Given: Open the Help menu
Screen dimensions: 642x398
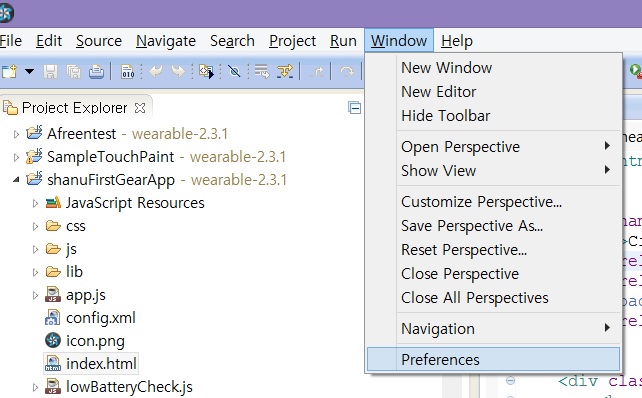Looking at the screenshot, I should pos(457,41).
